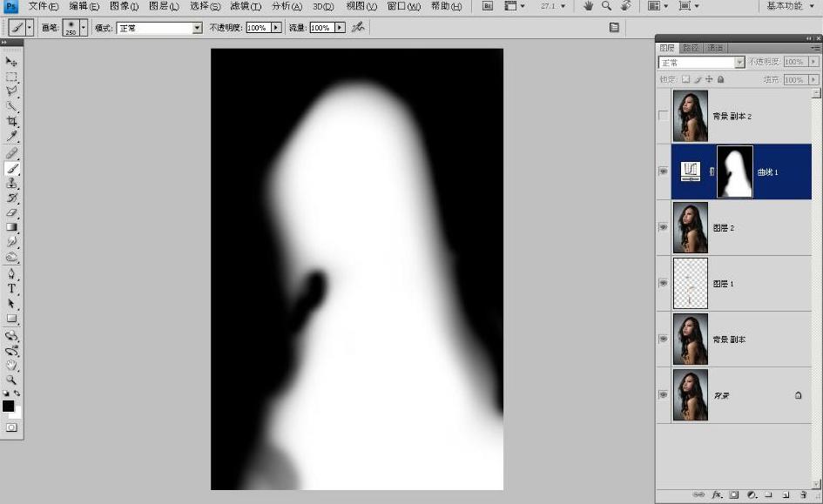Select the Lasso tool

click(11, 91)
